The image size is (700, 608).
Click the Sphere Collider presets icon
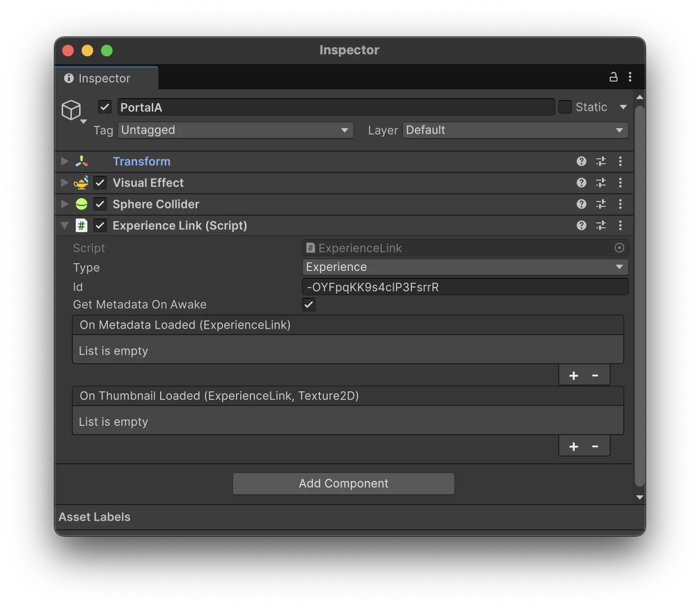point(600,204)
